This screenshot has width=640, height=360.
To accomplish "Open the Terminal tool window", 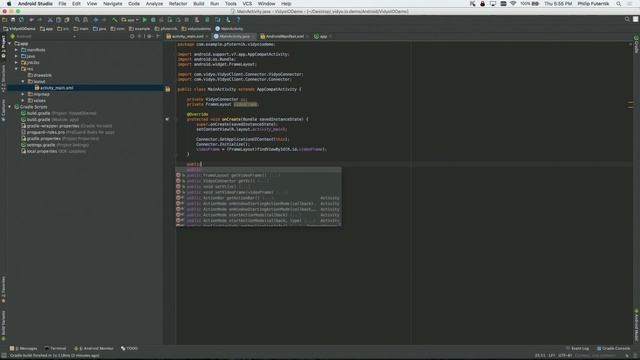I will pyautogui.click(x=56, y=349).
